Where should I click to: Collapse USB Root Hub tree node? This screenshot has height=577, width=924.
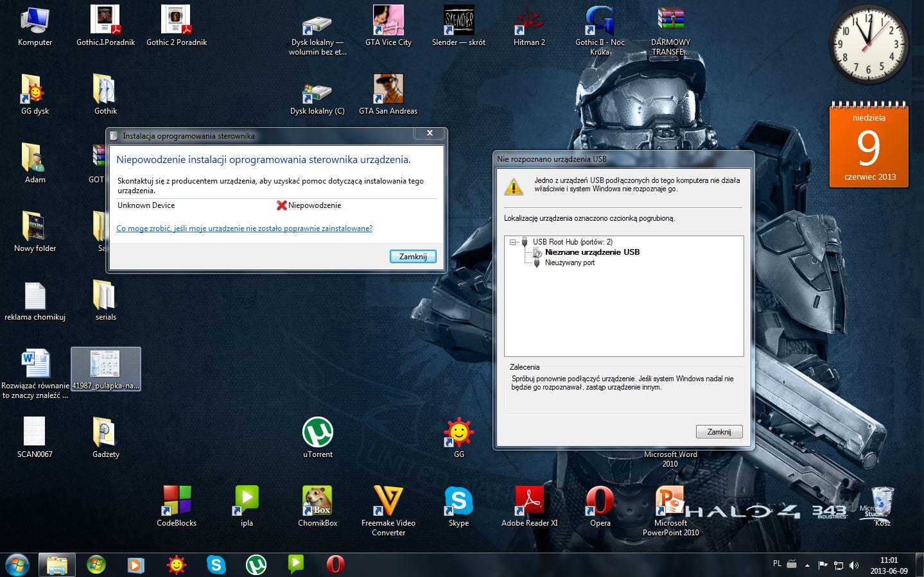(512, 242)
